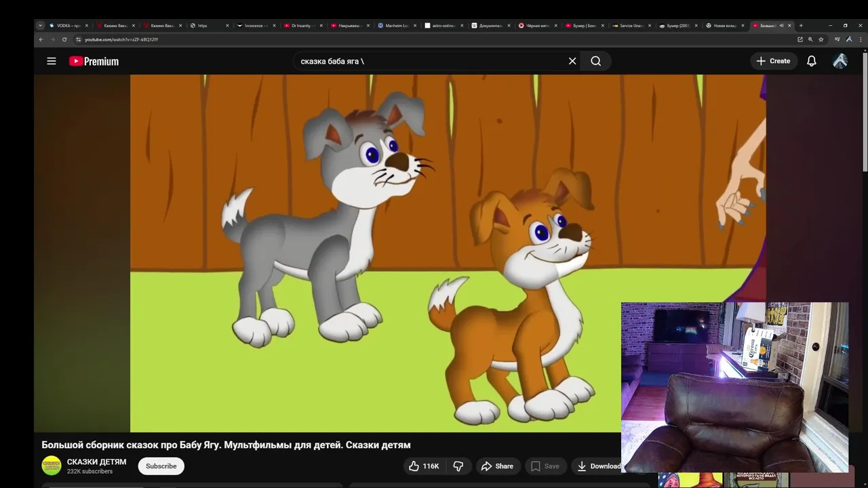868x488 pixels.
Task: Run search with the magnifier button
Action: click(595, 61)
